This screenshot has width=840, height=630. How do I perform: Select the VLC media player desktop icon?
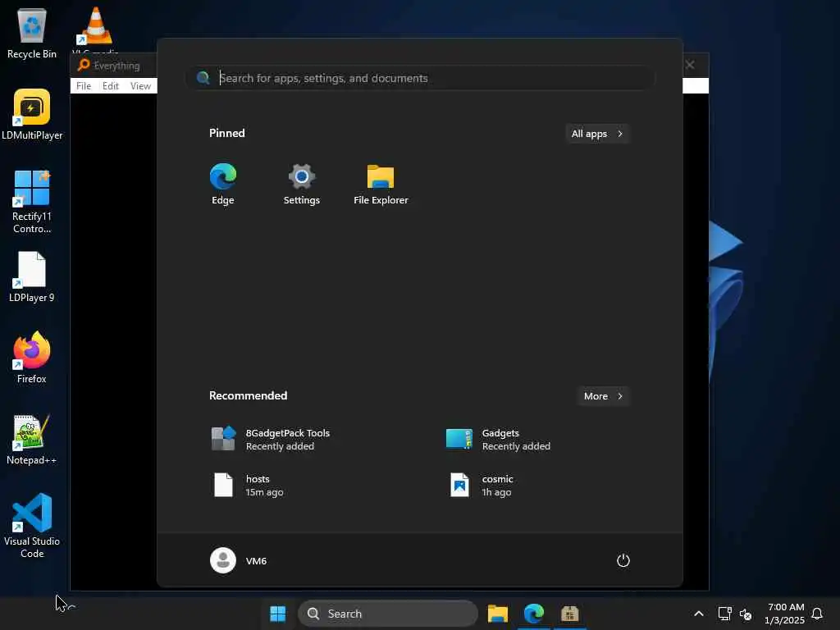tap(95, 30)
